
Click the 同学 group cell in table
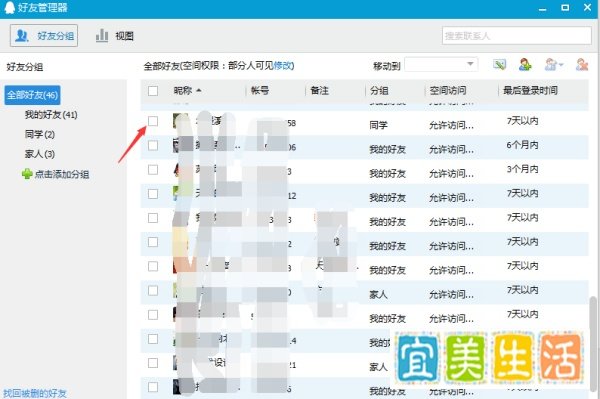[378, 125]
